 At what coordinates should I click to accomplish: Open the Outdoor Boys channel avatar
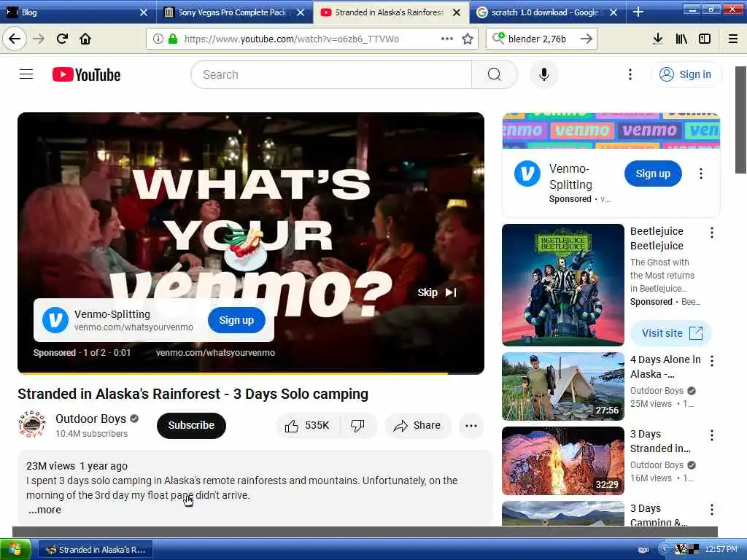[32, 424]
